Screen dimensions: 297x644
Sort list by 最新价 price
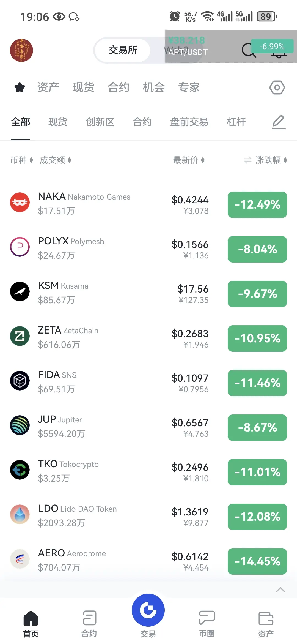(189, 160)
